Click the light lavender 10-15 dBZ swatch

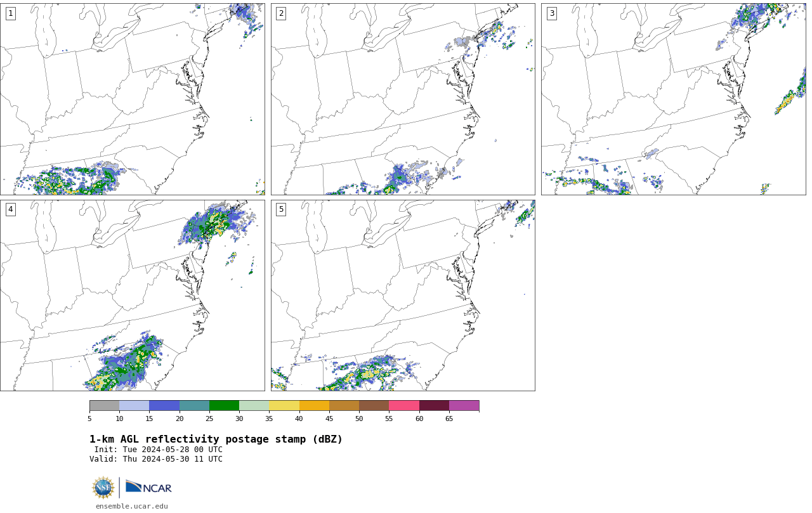[x=134, y=406]
